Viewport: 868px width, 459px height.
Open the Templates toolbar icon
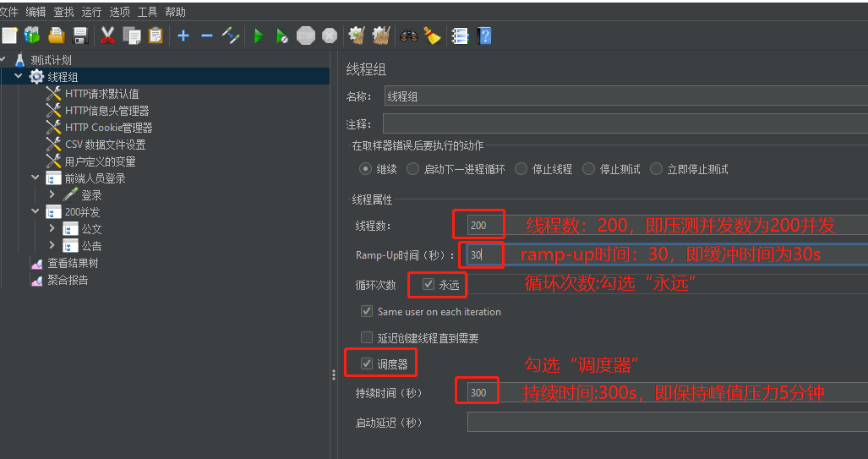tap(32, 36)
